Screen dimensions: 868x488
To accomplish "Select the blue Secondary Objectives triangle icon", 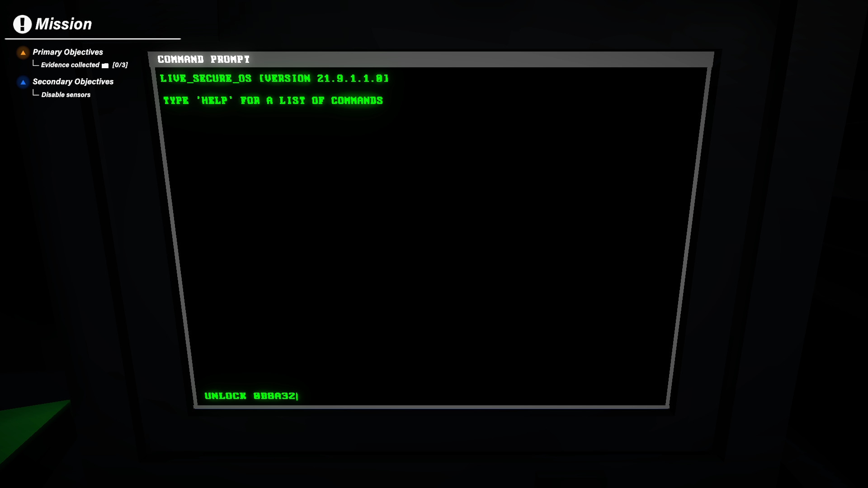I will coord(22,82).
